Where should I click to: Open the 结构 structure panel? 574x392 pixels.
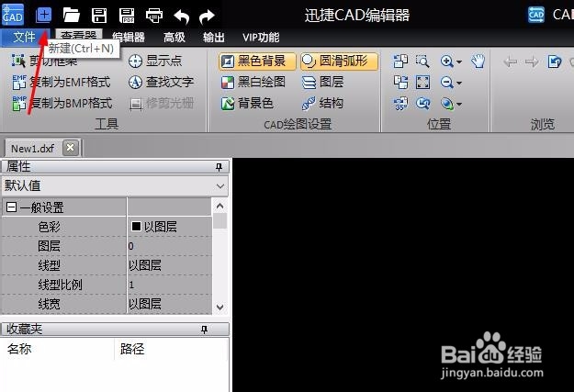323,103
